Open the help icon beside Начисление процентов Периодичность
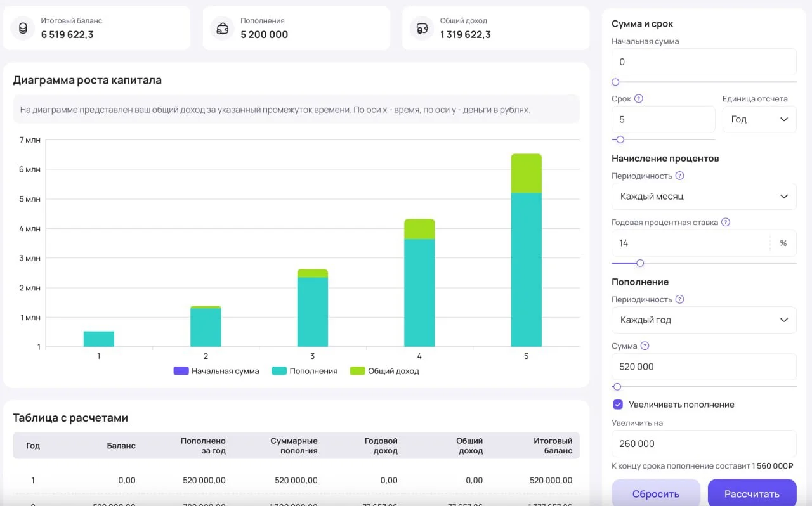 point(679,176)
